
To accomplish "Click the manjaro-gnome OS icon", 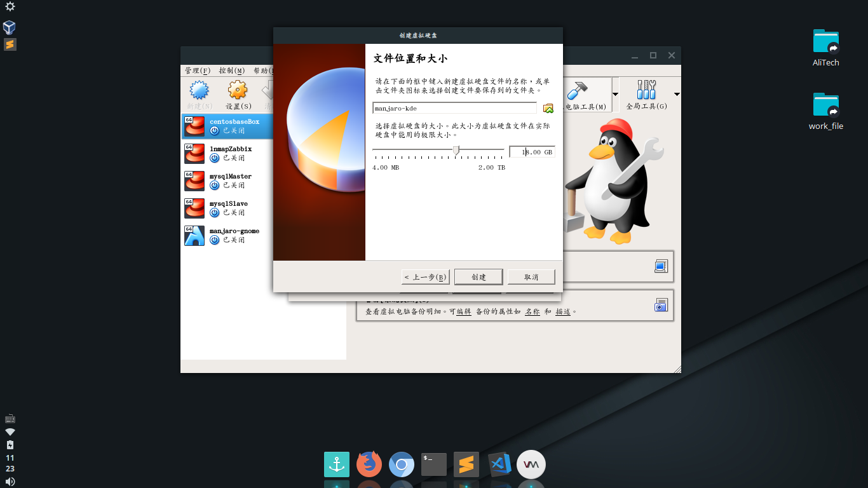I will pos(194,236).
